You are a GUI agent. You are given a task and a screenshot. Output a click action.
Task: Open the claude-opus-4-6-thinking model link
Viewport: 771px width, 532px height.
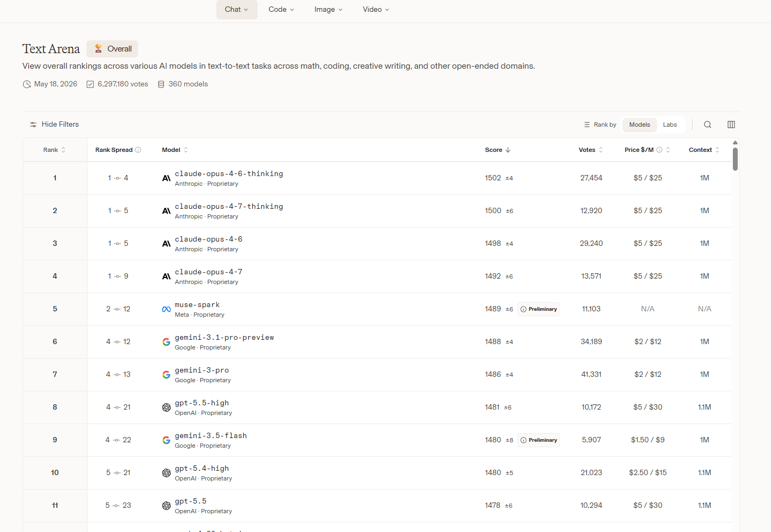229,174
